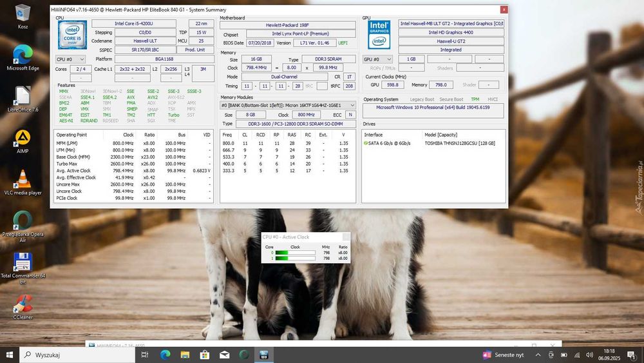Open the Kosz recycle bin desktop icon
This screenshot has width=644, height=363.
click(23, 17)
